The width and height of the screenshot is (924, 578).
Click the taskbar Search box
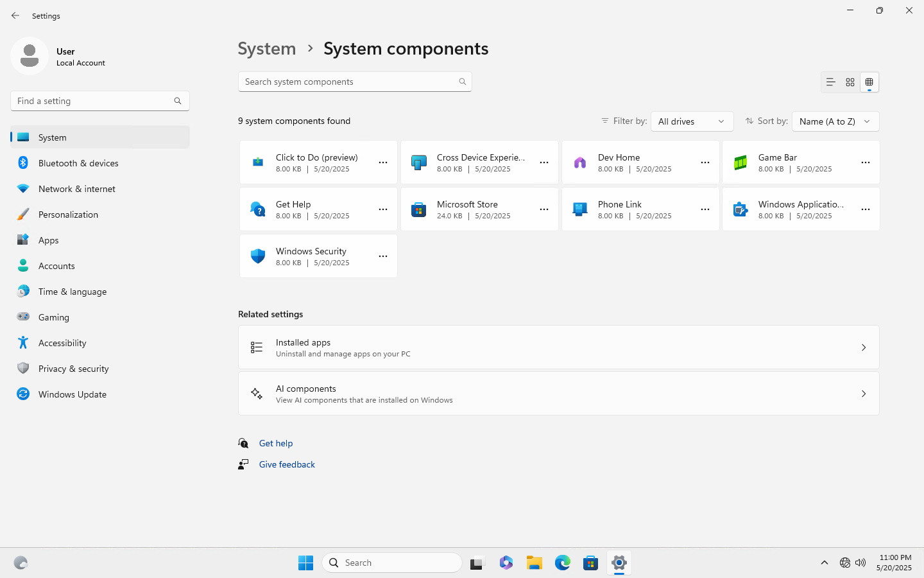click(x=392, y=563)
